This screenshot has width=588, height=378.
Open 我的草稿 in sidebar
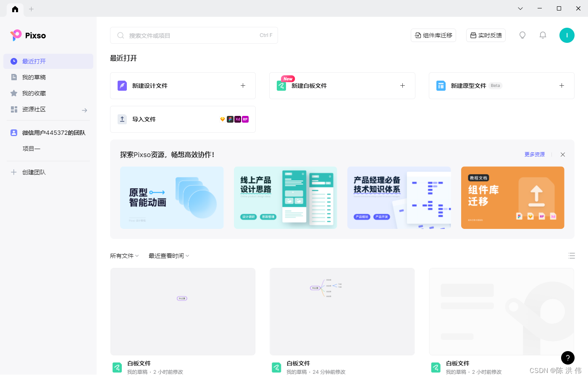click(x=48, y=77)
